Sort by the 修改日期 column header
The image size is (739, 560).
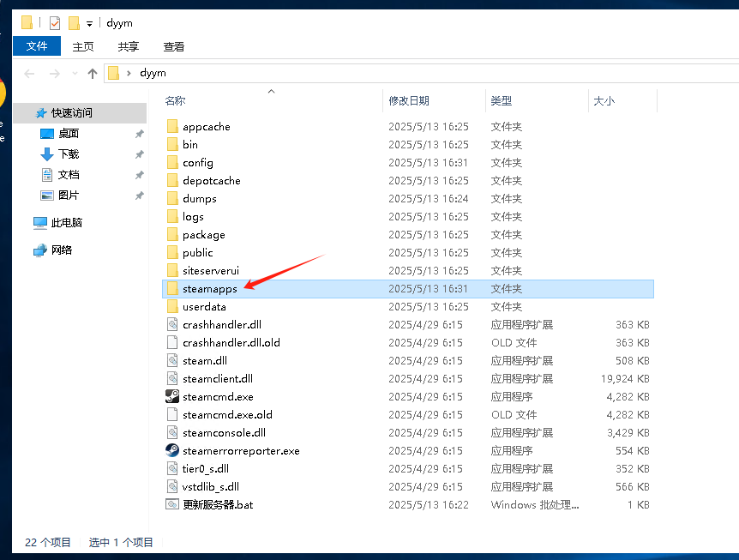[x=409, y=101]
